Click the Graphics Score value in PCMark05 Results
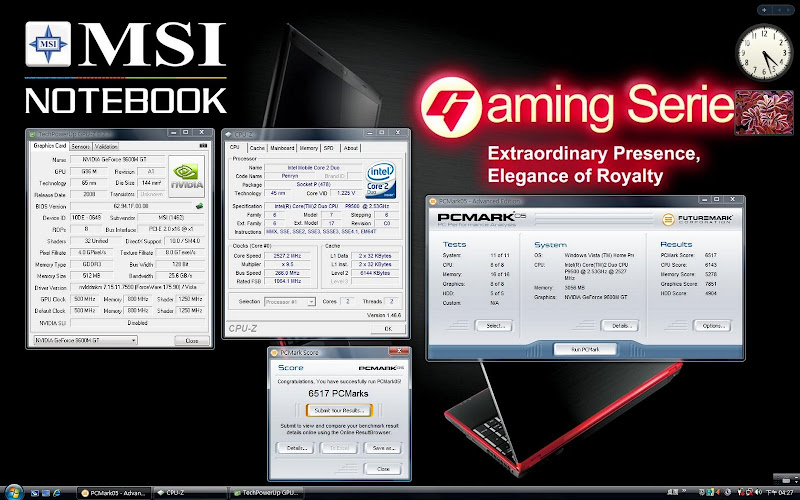Screen dimensions: 800x500 711,284
